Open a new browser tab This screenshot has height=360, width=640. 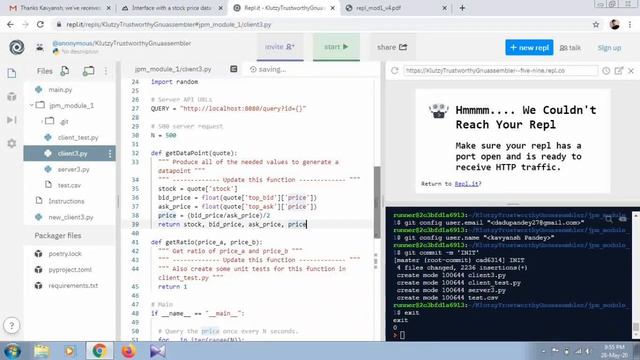click(x=462, y=8)
